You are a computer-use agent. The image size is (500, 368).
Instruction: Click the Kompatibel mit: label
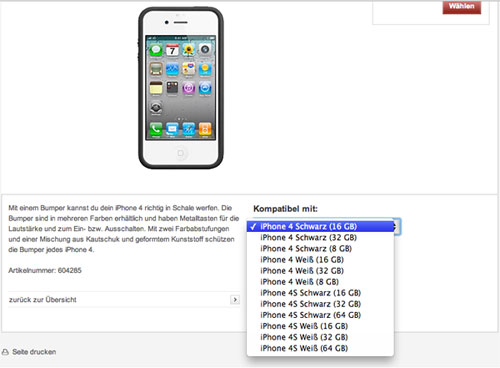tap(285, 209)
